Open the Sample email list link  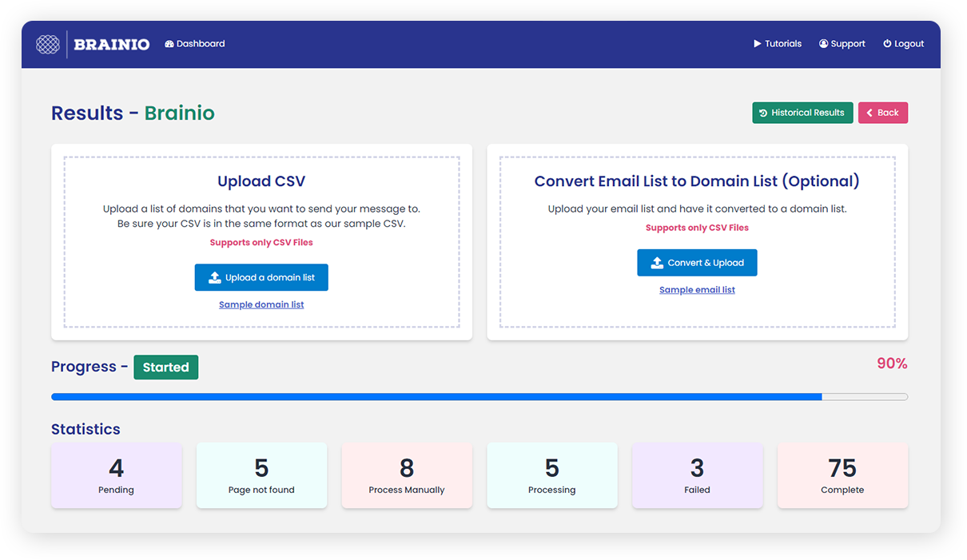[x=697, y=290]
